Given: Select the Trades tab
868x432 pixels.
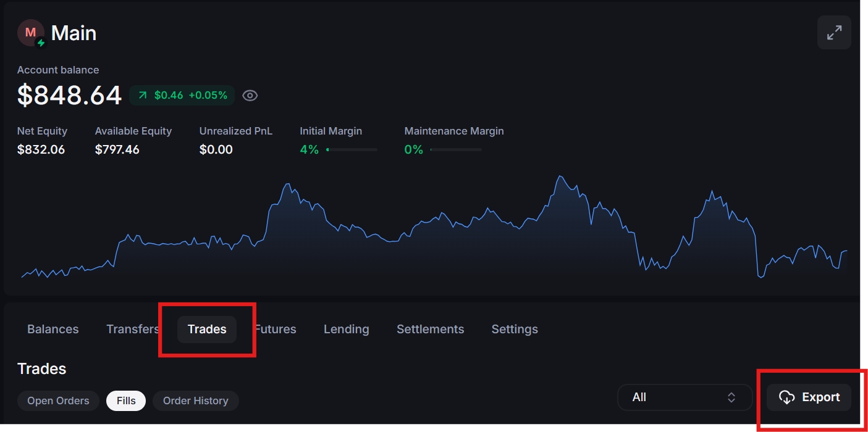Looking at the screenshot, I should tap(207, 330).
